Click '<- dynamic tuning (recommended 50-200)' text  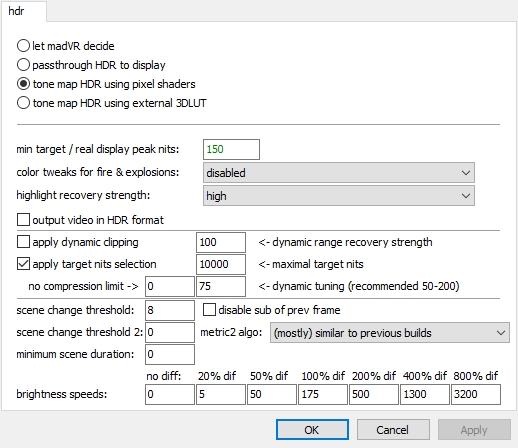(359, 286)
